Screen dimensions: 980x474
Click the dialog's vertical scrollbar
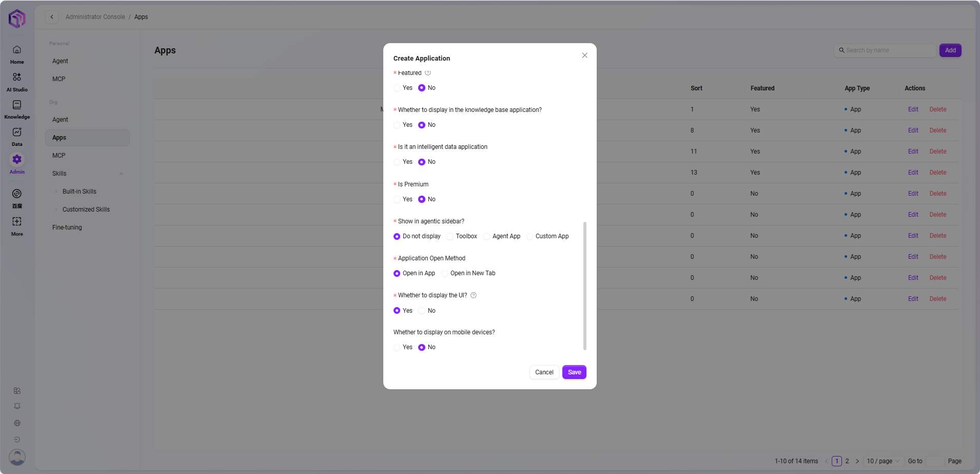click(585, 286)
